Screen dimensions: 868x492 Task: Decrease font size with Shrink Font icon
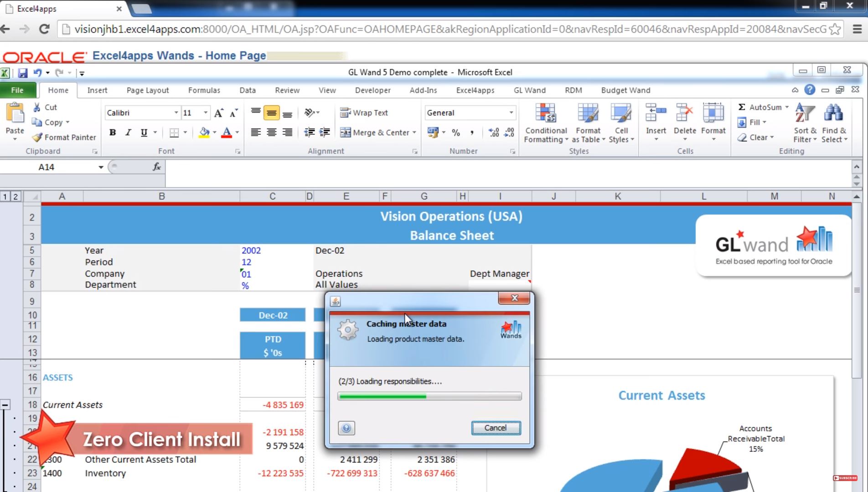coord(234,113)
